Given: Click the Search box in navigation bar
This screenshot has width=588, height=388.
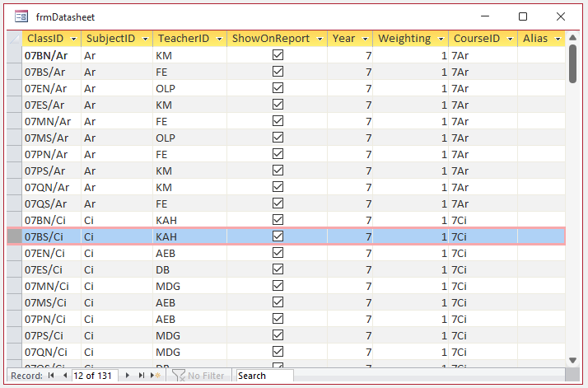Looking at the screenshot, I should [264, 376].
